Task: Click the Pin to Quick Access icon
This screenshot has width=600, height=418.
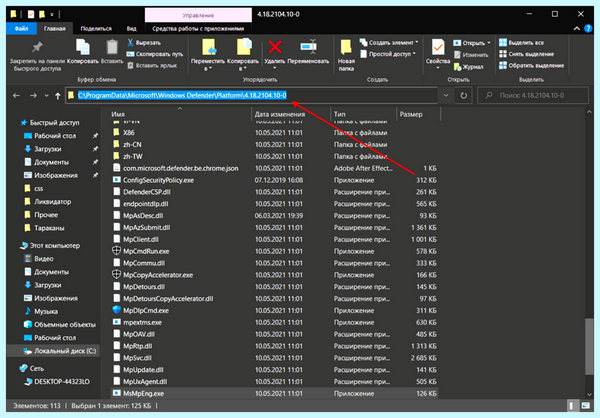Action: click(37, 47)
